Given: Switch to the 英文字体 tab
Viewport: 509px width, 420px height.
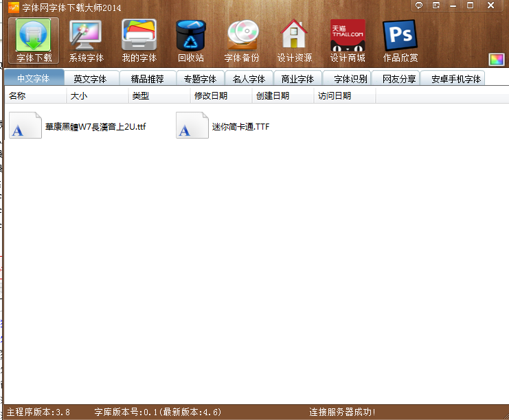Looking at the screenshot, I should click(90, 79).
